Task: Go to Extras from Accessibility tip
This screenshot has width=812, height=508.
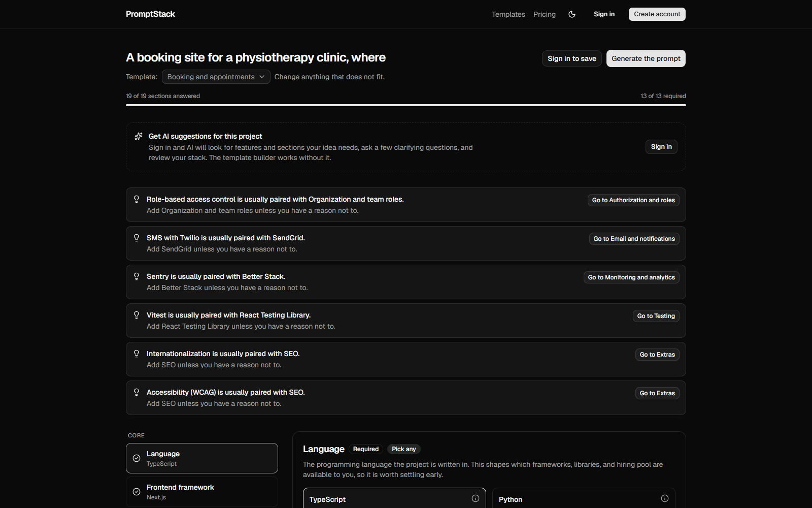Action: pos(657,393)
